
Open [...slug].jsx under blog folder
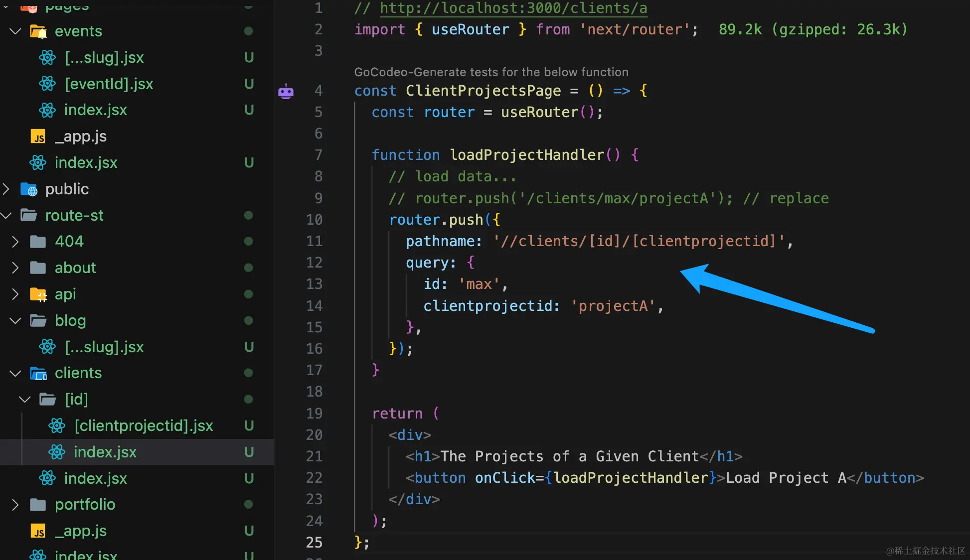point(104,347)
